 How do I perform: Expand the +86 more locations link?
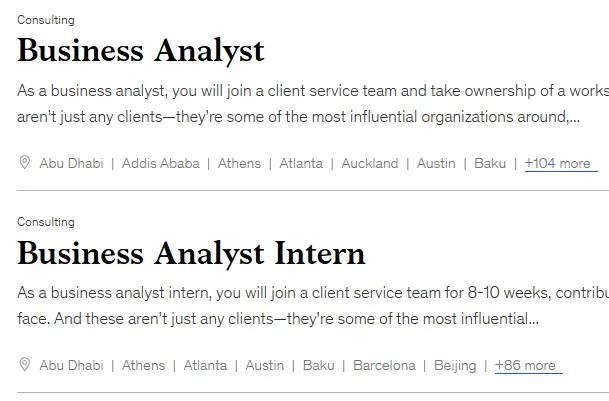[526, 366]
